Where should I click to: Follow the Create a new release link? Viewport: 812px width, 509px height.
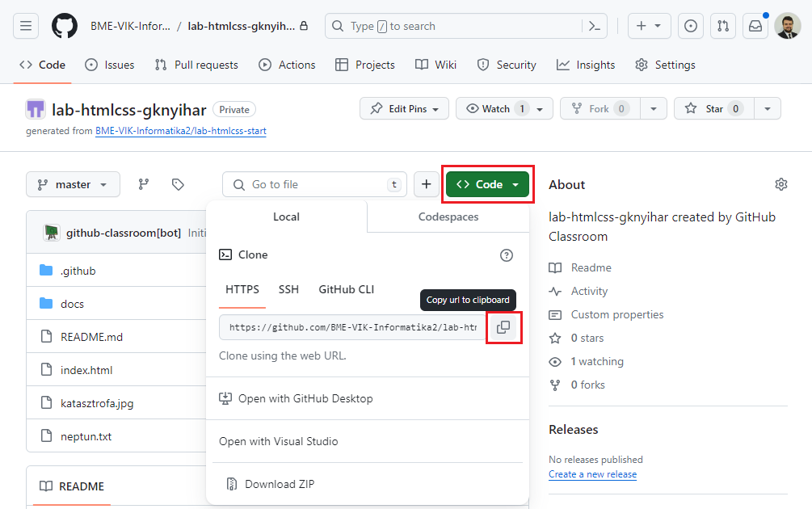point(592,474)
